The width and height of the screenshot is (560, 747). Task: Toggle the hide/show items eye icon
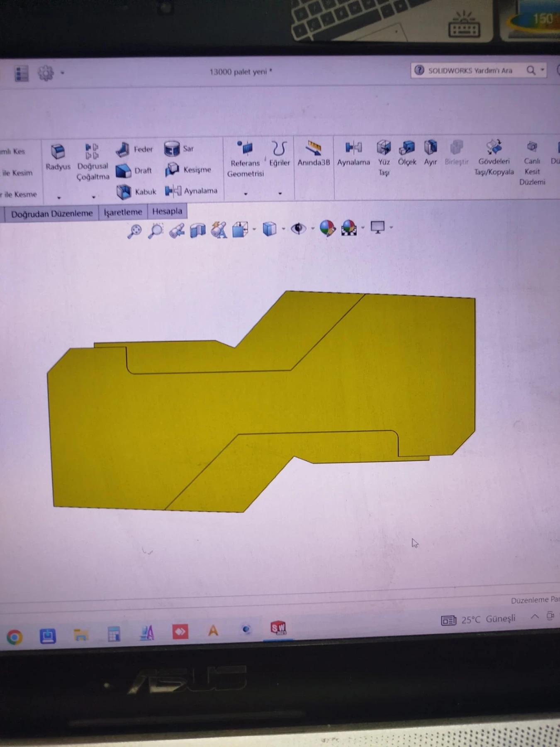298,229
